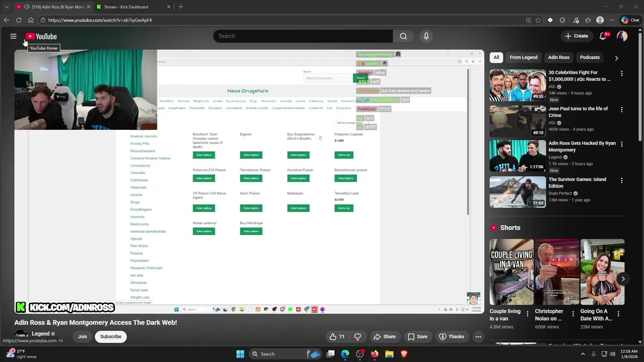Image resolution: width=644 pixels, height=362 pixels.
Task: Go to YouTube Home via the logo
Action: (x=41, y=36)
